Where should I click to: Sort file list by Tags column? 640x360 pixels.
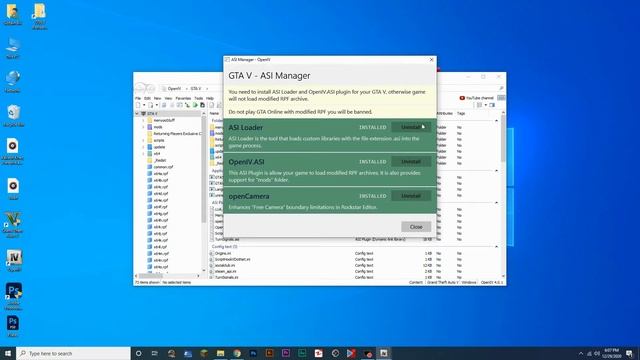[x=461, y=113]
